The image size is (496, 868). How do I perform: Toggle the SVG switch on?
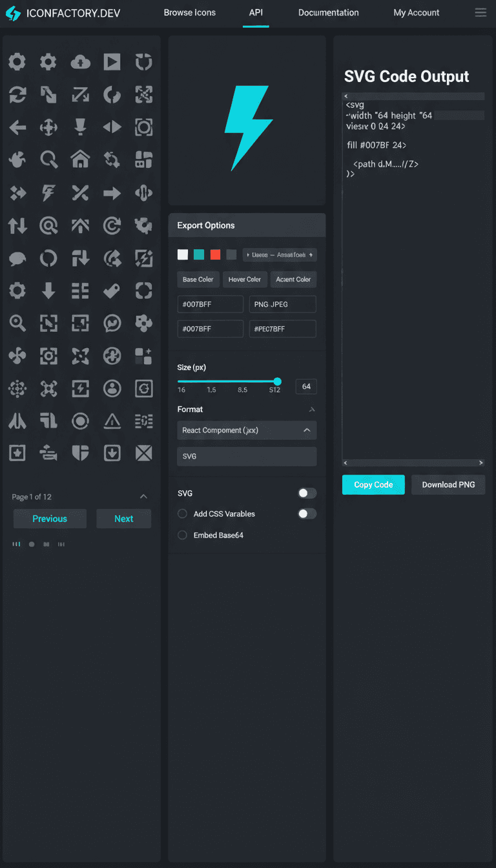[x=307, y=493]
